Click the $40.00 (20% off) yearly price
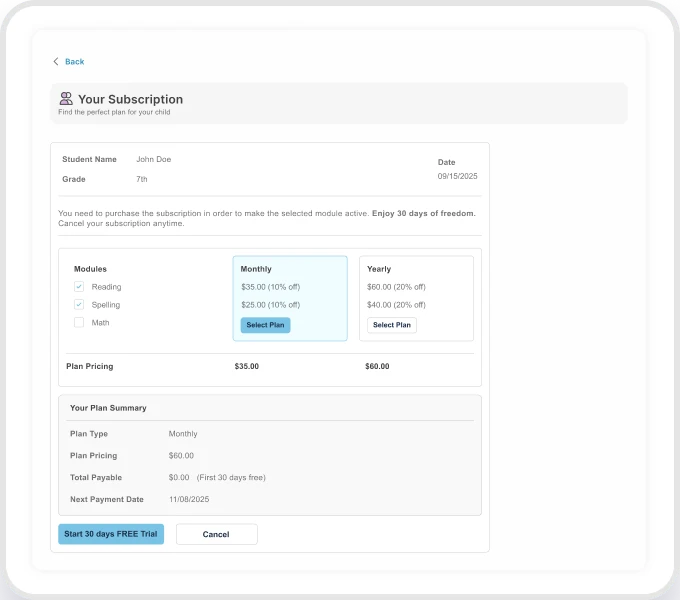The image size is (680, 600). click(396, 304)
